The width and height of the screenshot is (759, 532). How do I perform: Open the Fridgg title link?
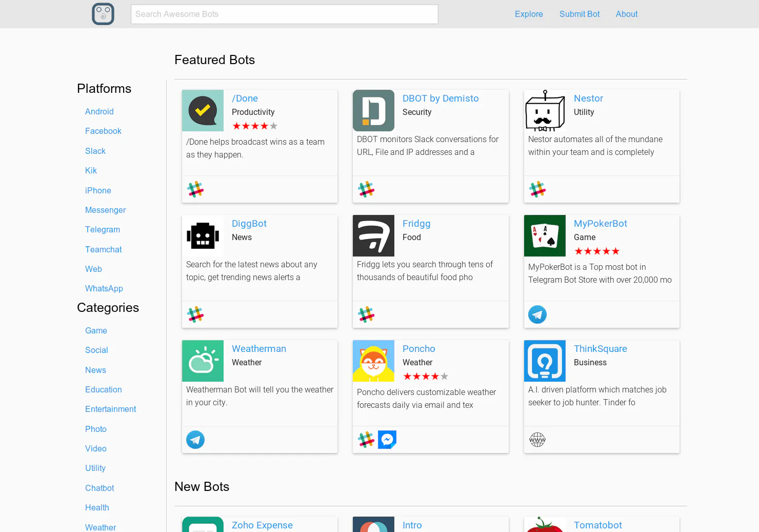416,223
